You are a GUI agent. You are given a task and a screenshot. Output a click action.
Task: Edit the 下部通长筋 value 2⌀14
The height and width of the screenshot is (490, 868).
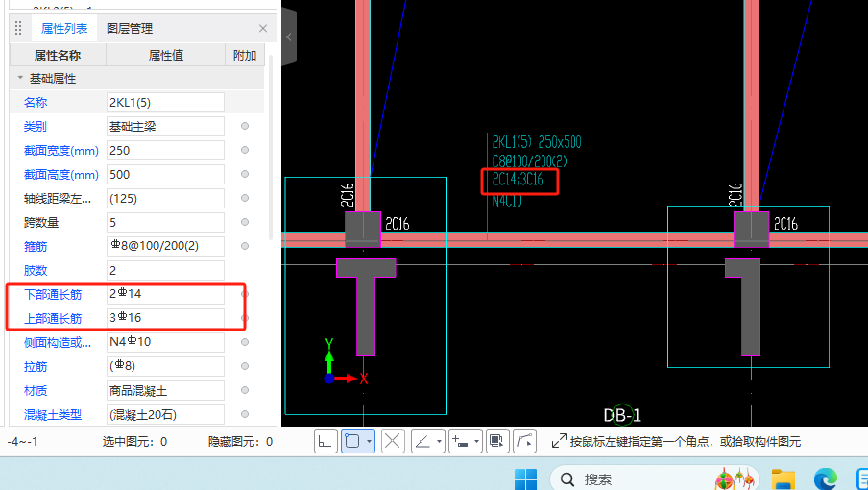(x=165, y=294)
